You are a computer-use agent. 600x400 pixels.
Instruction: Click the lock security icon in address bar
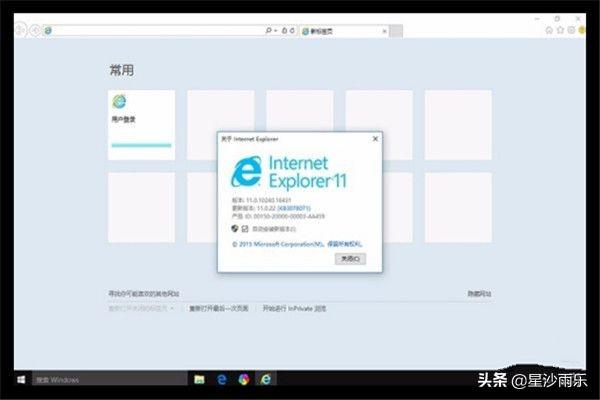[284, 30]
